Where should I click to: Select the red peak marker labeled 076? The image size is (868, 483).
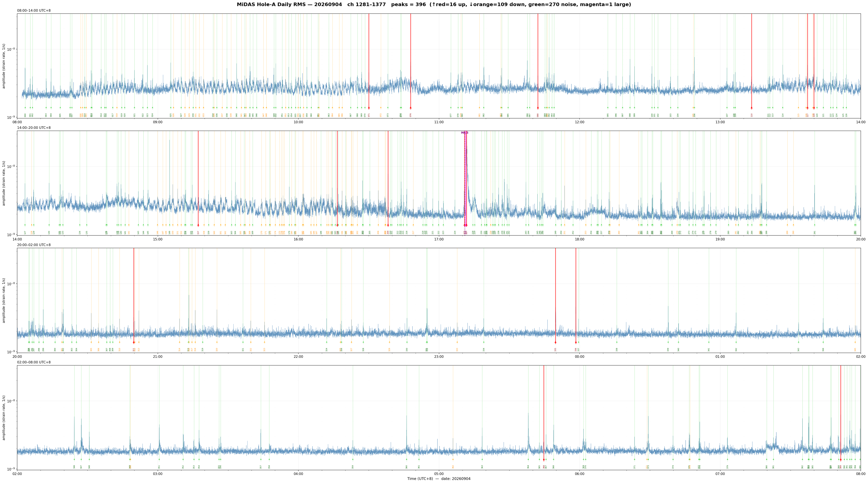410,108
